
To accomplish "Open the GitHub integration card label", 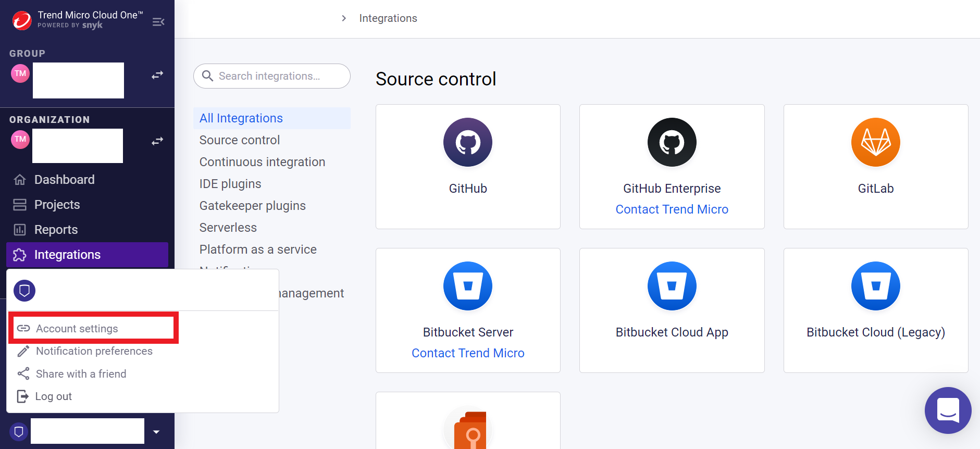I will click(468, 189).
